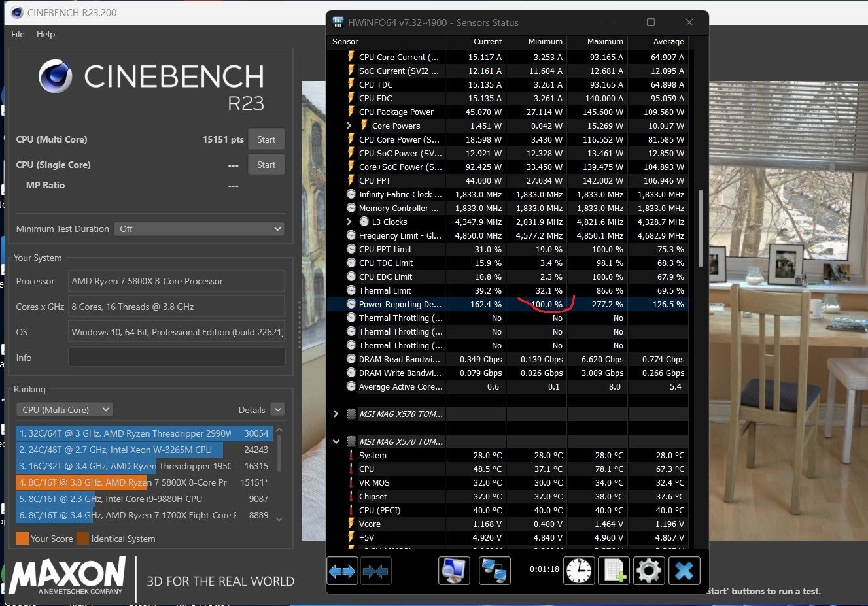Click Cores x GHz field

(177, 307)
